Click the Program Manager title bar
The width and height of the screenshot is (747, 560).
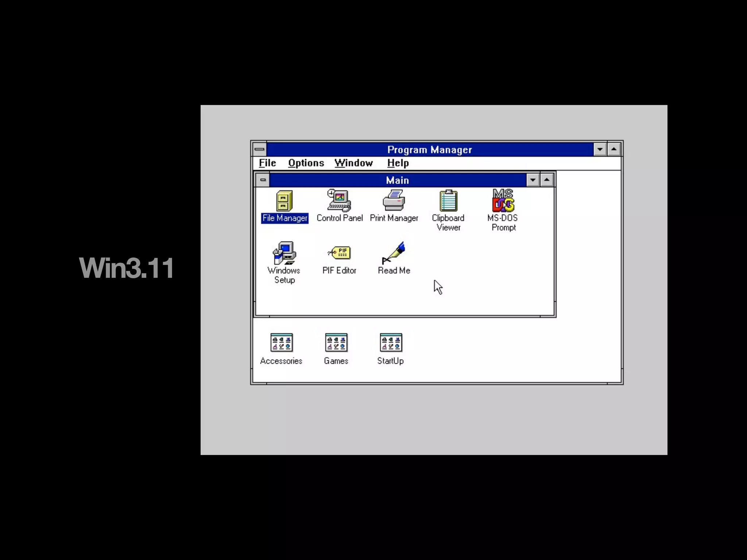click(x=430, y=149)
